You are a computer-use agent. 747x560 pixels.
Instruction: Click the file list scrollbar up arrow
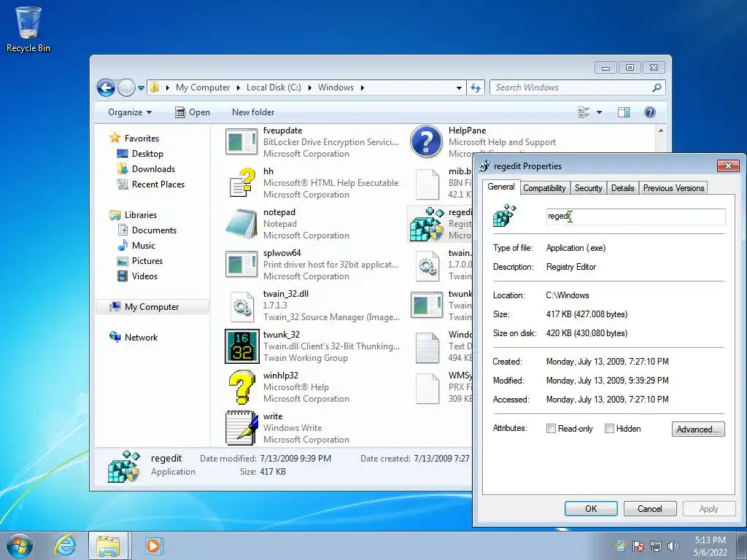pos(661,131)
